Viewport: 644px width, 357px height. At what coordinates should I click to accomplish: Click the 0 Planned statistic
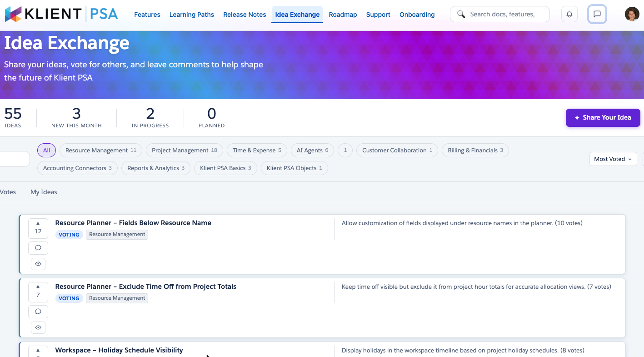[x=211, y=118]
